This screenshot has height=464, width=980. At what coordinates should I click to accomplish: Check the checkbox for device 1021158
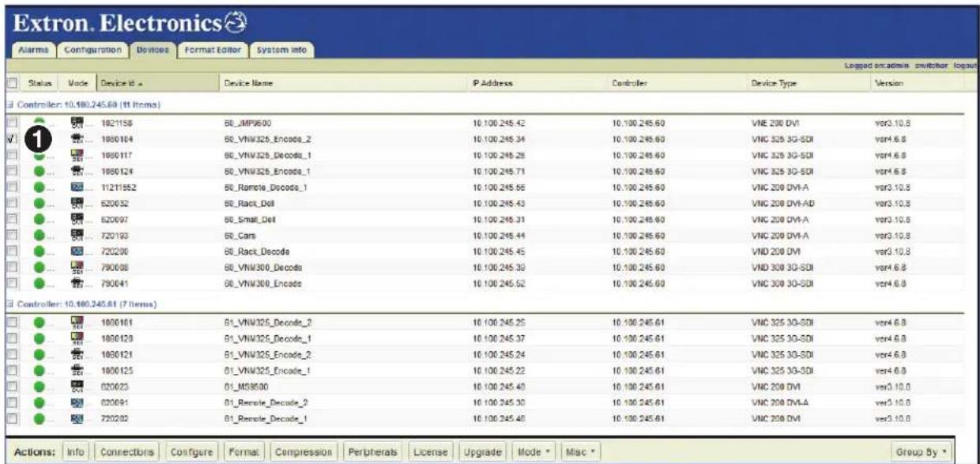tap(11, 124)
